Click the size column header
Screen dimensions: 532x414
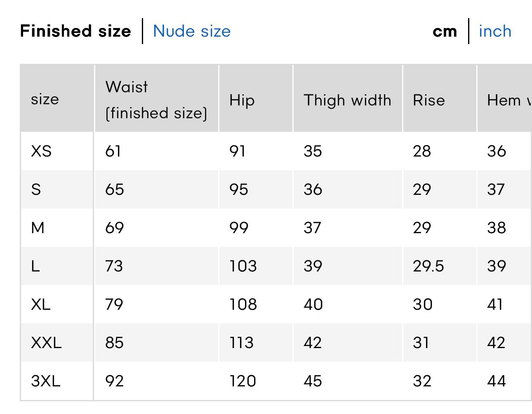pyautogui.click(x=45, y=99)
